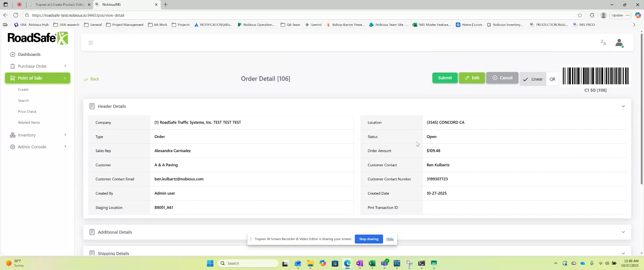Click the Header Details document icon
Screen dimensions: 644x270
(92, 106)
